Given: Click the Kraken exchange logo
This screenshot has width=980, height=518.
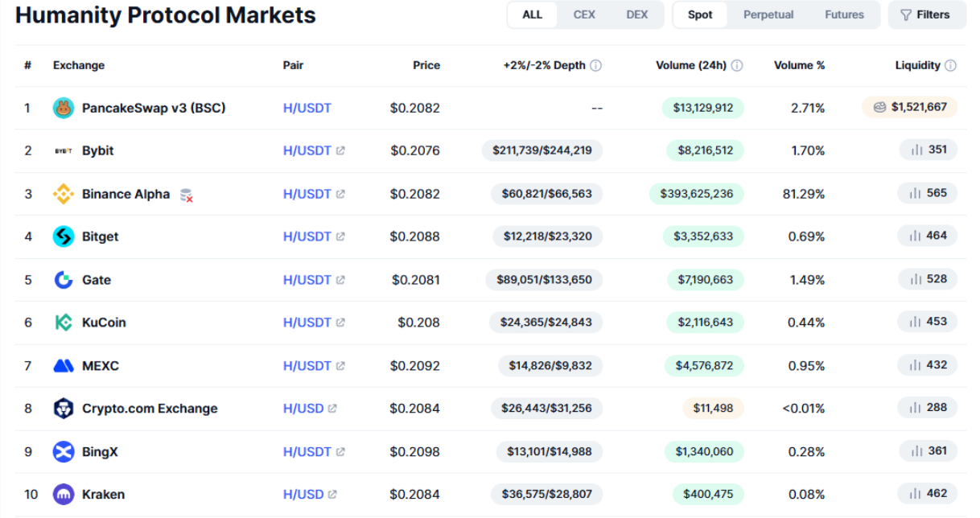Looking at the screenshot, I should [x=64, y=495].
